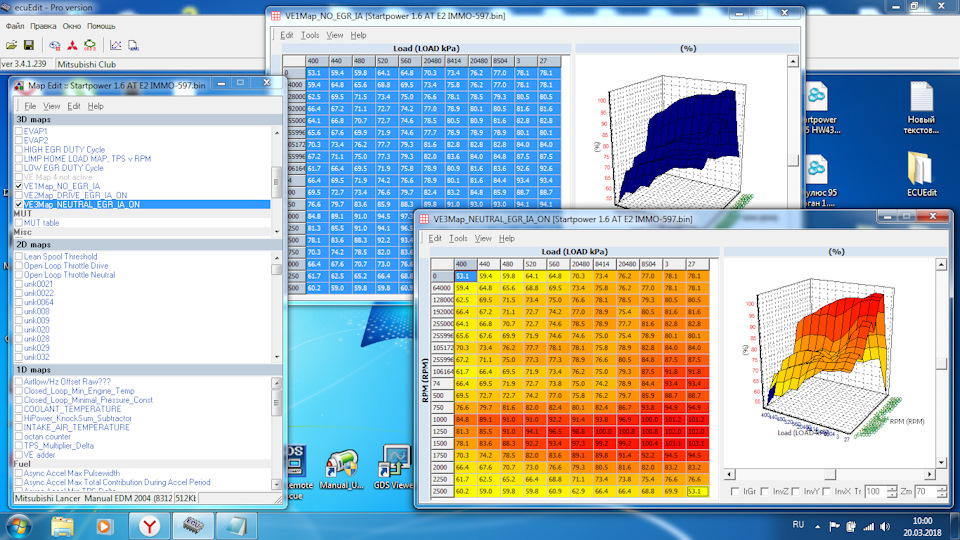Click the green OBD2 engine toolbar icon
The width and height of the screenshot is (960, 540).
[91, 45]
